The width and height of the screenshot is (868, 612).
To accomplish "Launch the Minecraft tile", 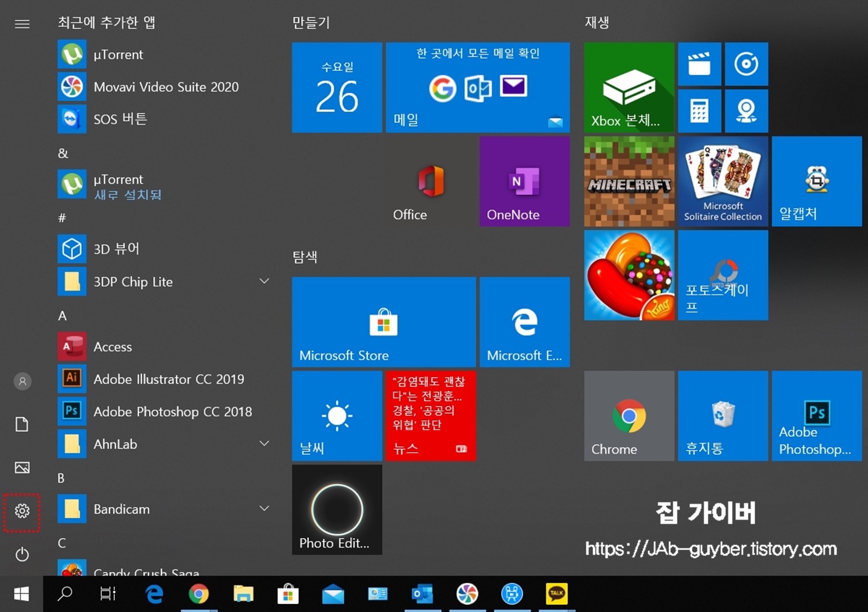I will pyautogui.click(x=629, y=181).
